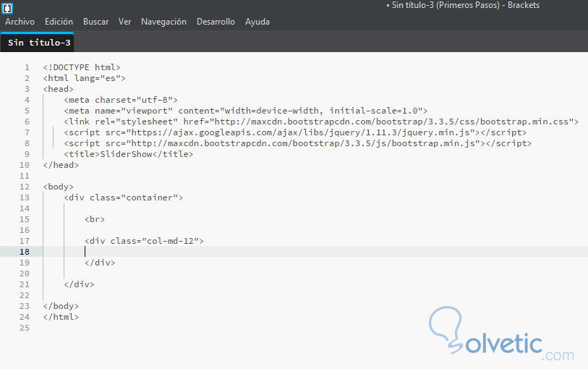Click line number 12 in gutter

pos(25,187)
